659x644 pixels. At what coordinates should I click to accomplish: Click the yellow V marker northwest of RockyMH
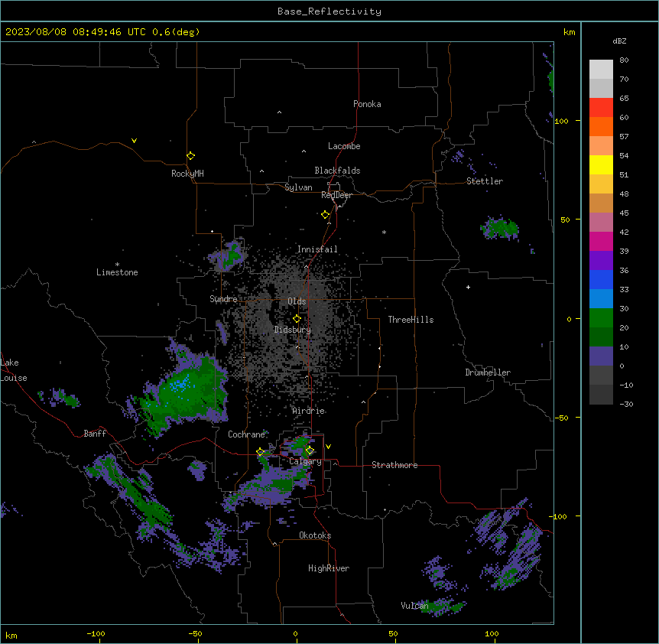(134, 141)
